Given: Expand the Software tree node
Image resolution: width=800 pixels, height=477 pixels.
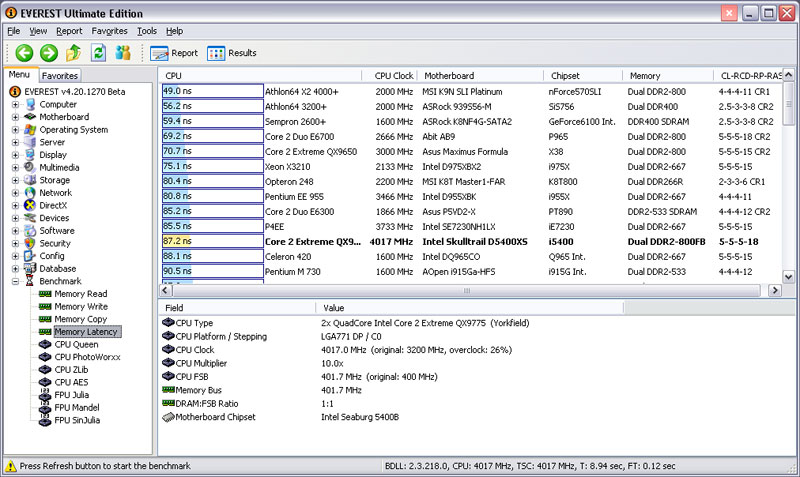Looking at the screenshot, I should pyautogui.click(x=15, y=231).
